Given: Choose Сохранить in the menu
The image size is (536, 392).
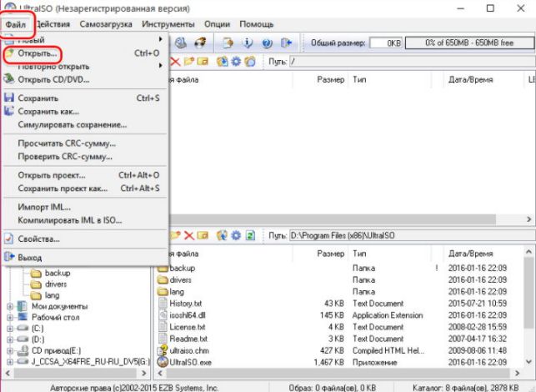Looking at the screenshot, I should coord(85,98).
